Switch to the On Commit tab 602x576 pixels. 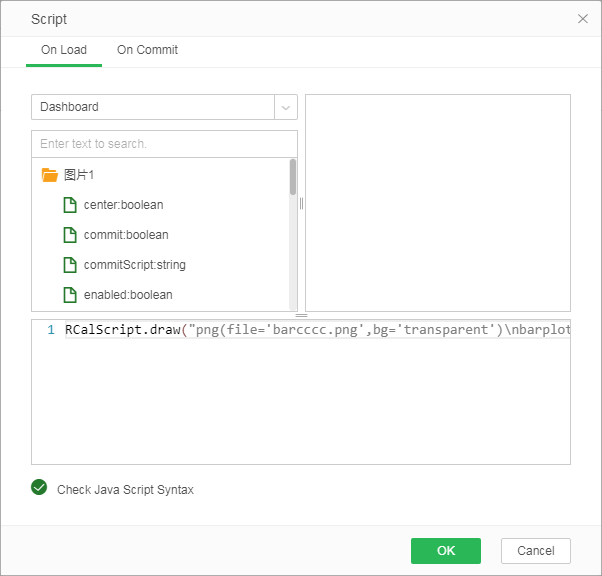coord(147,50)
